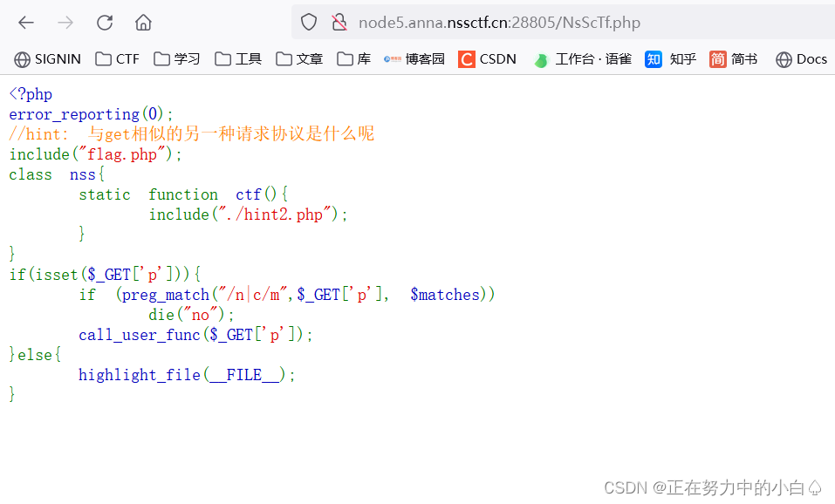Open the 文章 bookmarks folder
The height and width of the screenshot is (504, 835).
point(298,59)
